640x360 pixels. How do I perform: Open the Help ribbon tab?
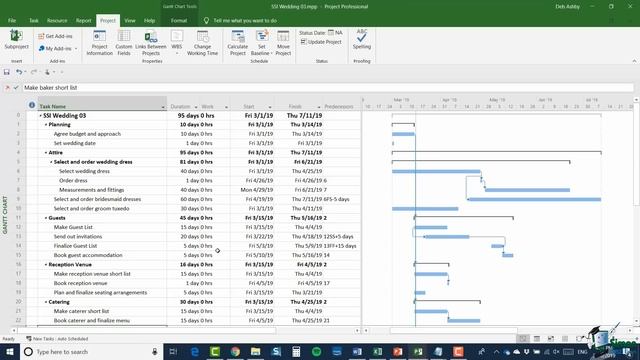click(x=149, y=20)
